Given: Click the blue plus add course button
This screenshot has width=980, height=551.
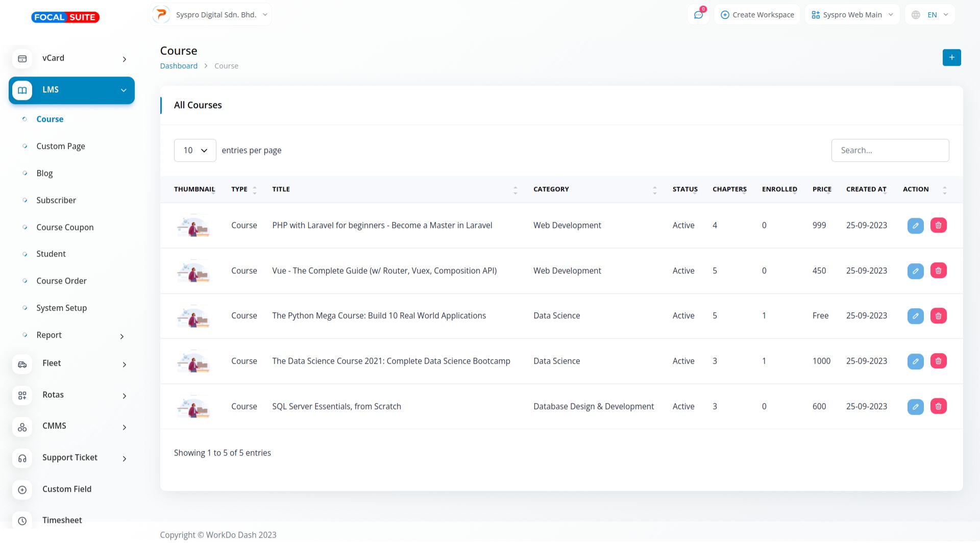Looking at the screenshot, I should tap(951, 58).
